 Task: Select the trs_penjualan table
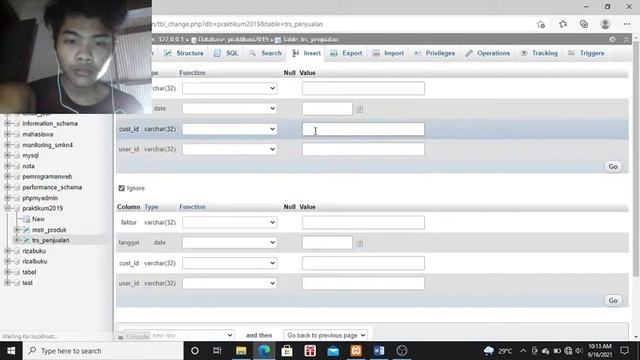(51, 240)
